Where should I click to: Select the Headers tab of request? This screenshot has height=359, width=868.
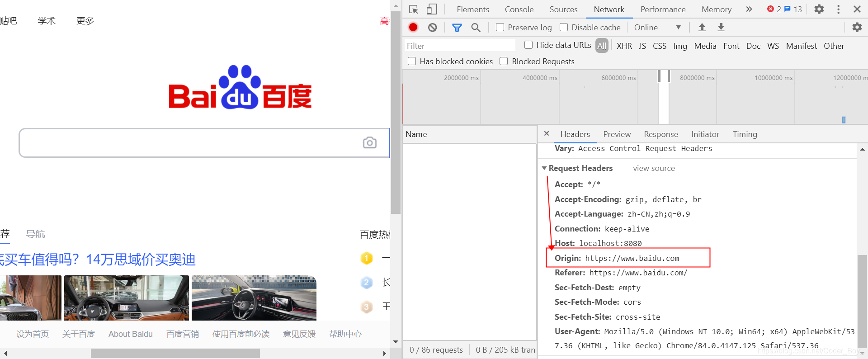tap(575, 134)
